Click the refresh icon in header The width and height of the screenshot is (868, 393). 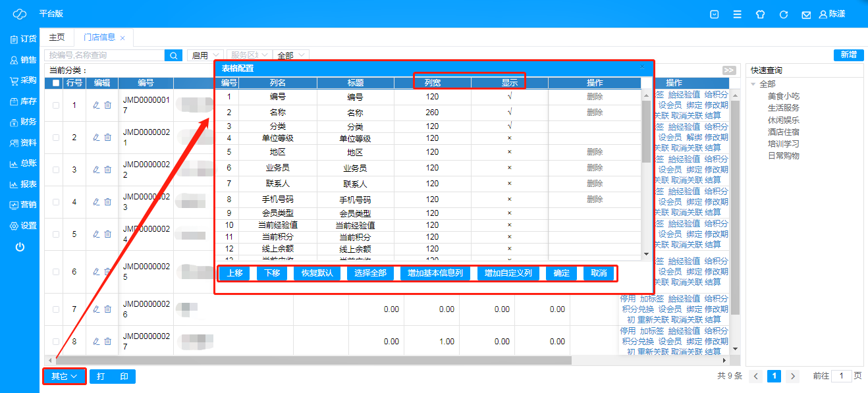coord(783,14)
